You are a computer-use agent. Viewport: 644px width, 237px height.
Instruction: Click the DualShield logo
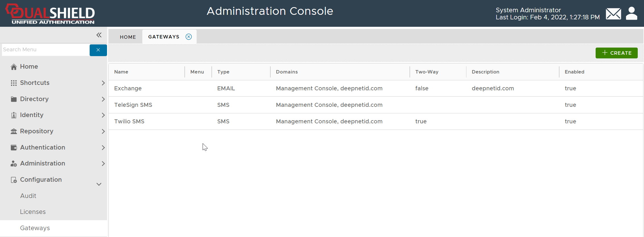click(x=50, y=14)
